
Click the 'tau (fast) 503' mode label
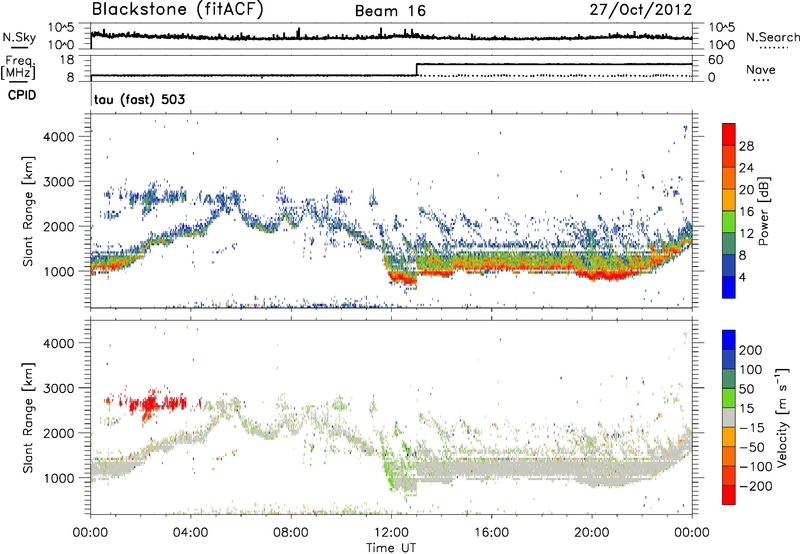click(139, 99)
